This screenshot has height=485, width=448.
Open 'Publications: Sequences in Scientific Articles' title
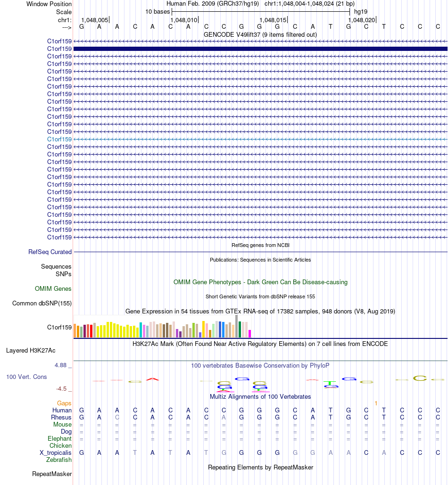pos(260,260)
